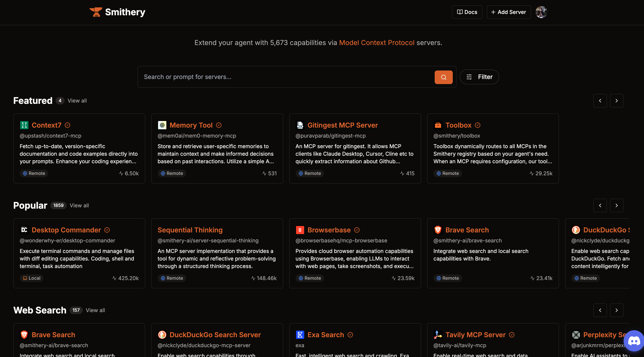Click the Smithery anvil logo icon
The height and width of the screenshot is (357, 644).
coord(96,12)
